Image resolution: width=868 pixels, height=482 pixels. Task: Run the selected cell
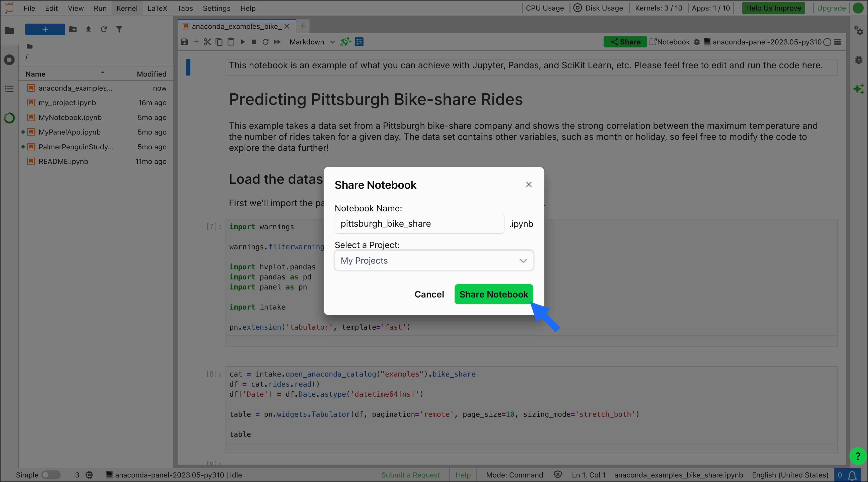[x=243, y=42]
